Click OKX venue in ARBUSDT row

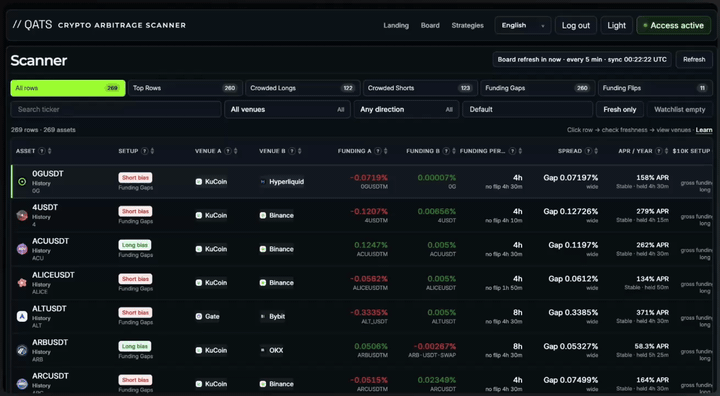(x=272, y=350)
